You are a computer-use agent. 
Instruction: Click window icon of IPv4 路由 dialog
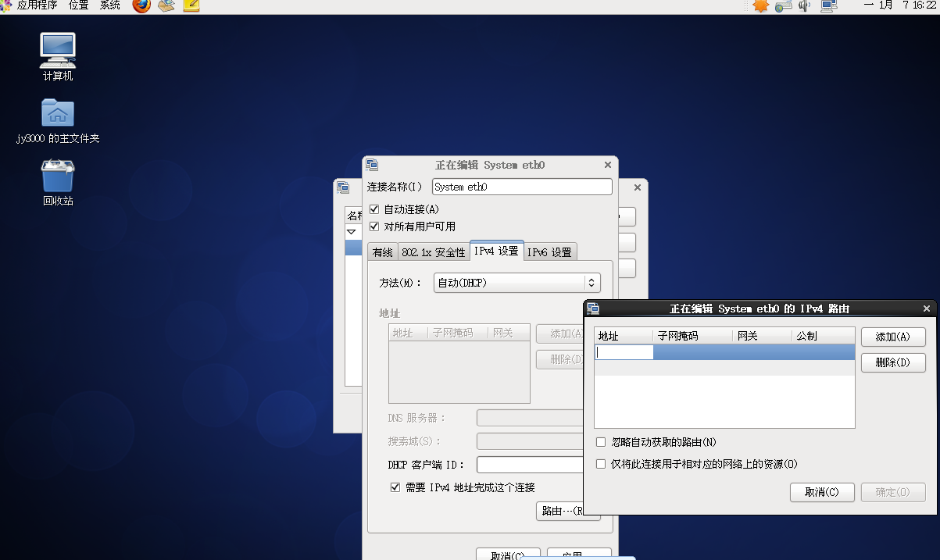point(593,309)
